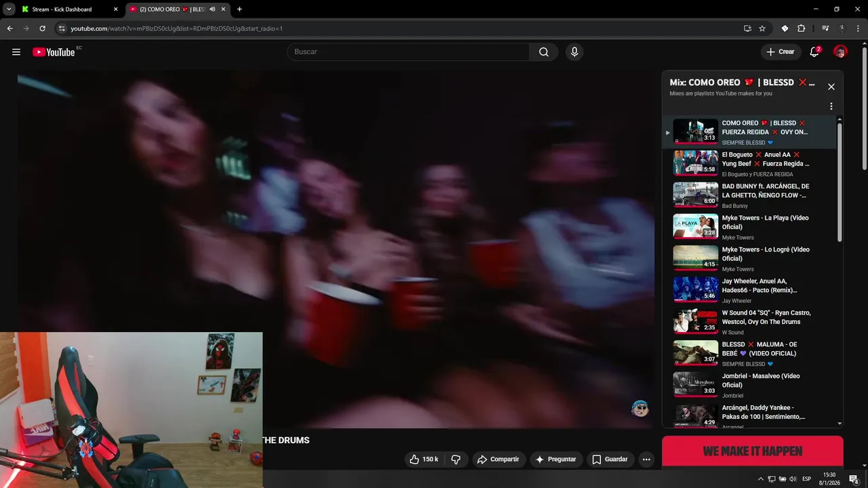The image size is (868, 488).
Task: Play Myke Towers - Lo Logré item
Action: pos(750,259)
